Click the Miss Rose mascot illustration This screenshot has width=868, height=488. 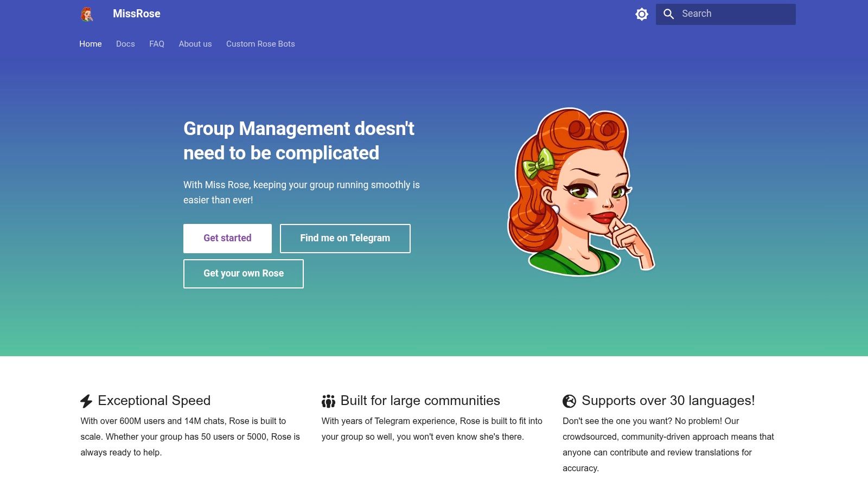pos(581,191)
